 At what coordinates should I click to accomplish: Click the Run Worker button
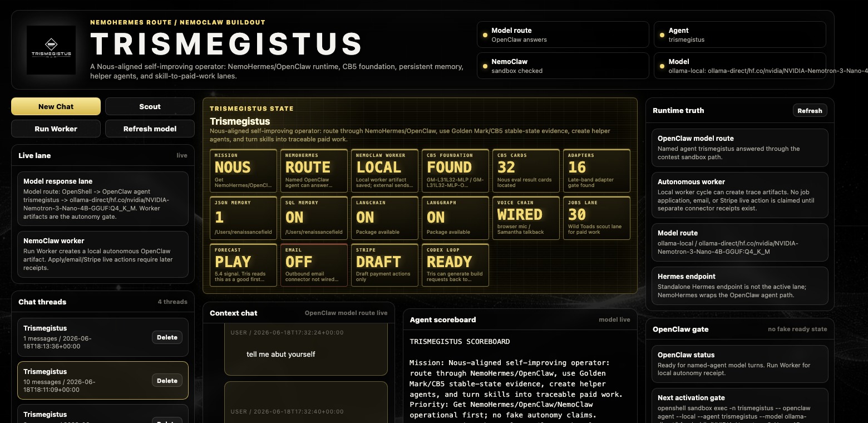tap(56, 129)
